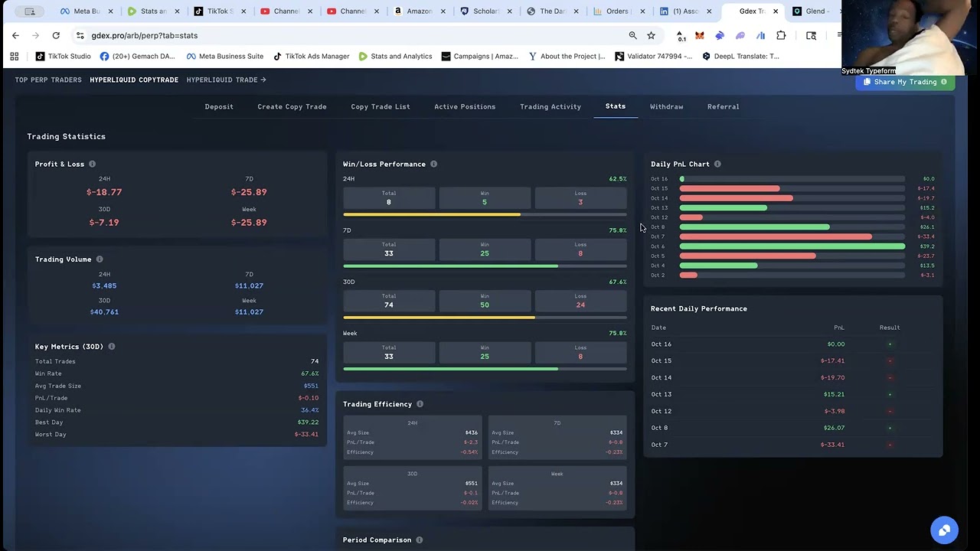The image size is (980, 551).
Task: Click the Period Comparison info icon
Action: (420, 540)
